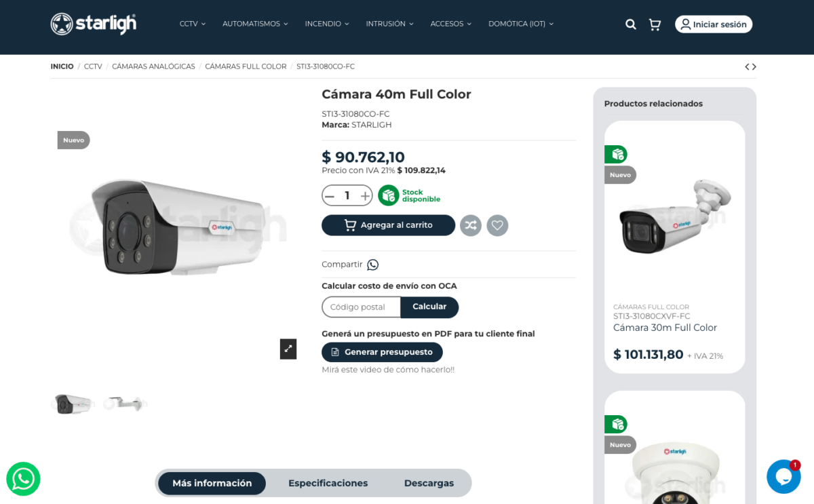This screenshot has width=814, height=504.
Task: Expand product image to fullscreen
Action: click(288, 349)
